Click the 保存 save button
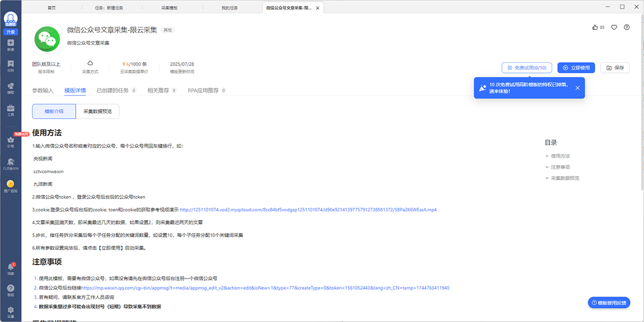Viewport: 644px width, 322px height. pos(615,68)
